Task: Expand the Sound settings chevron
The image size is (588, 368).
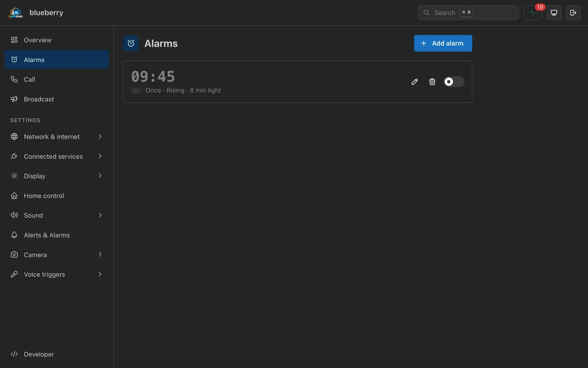Action: 100,215
